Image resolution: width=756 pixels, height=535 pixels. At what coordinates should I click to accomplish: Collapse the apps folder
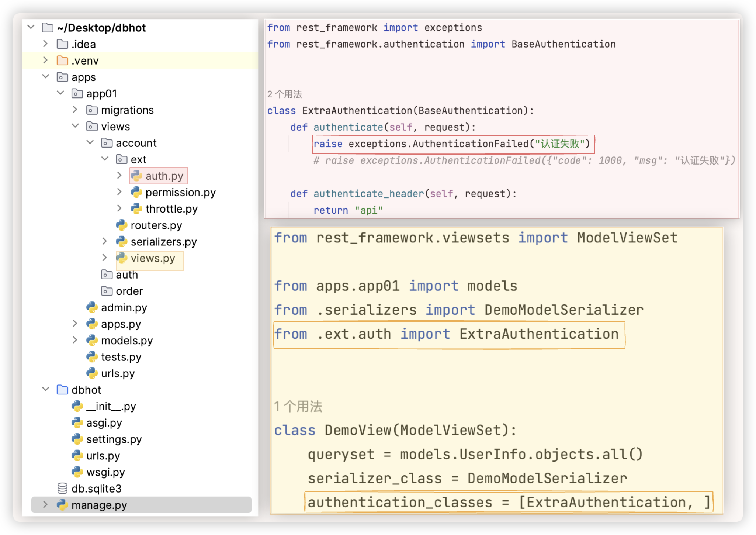(46, 77)
